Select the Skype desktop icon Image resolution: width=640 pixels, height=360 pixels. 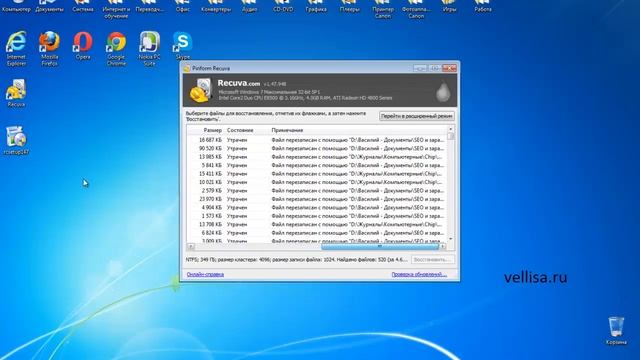[182, 45]
